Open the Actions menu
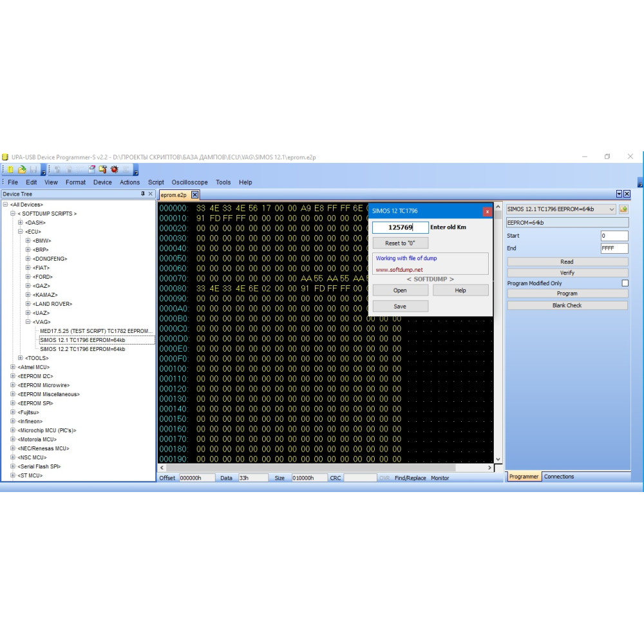Viewport: 644px width, 644px height. click(129, 182)
